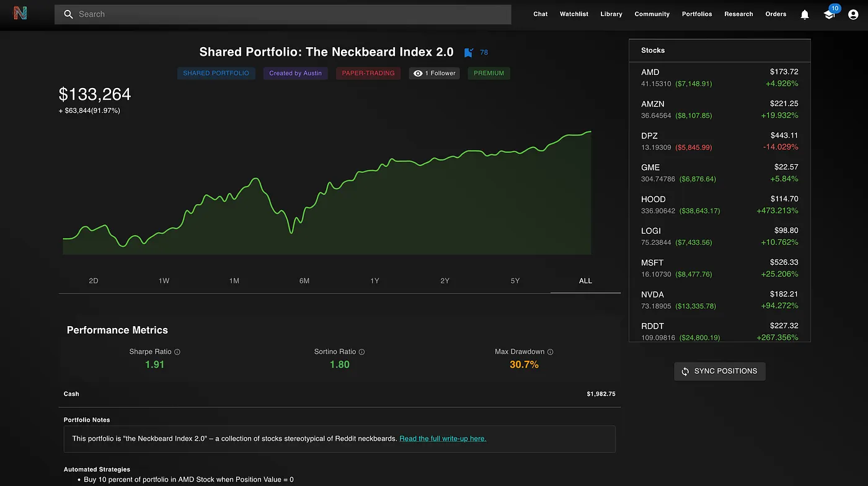Select the 1W chart range tab
Viewport: 868px width, 486px height.
164,281
